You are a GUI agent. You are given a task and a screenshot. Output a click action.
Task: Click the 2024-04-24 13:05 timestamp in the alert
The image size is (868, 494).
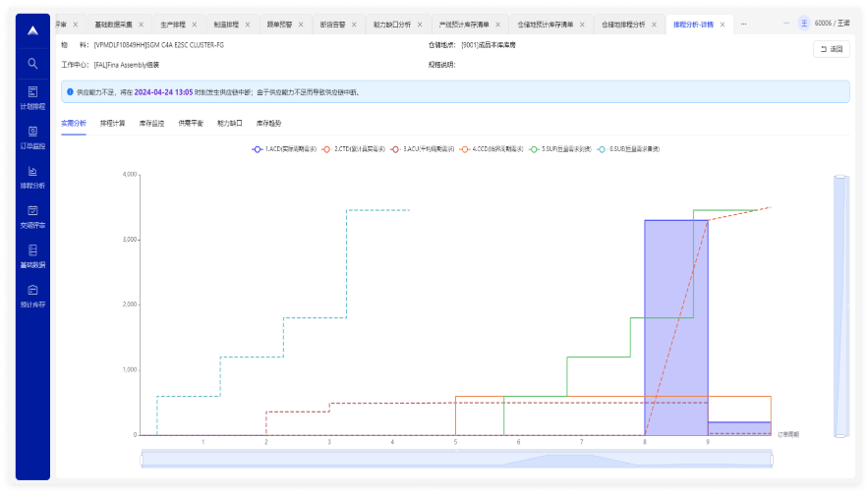pyautogui.click(x=163, y=92)
